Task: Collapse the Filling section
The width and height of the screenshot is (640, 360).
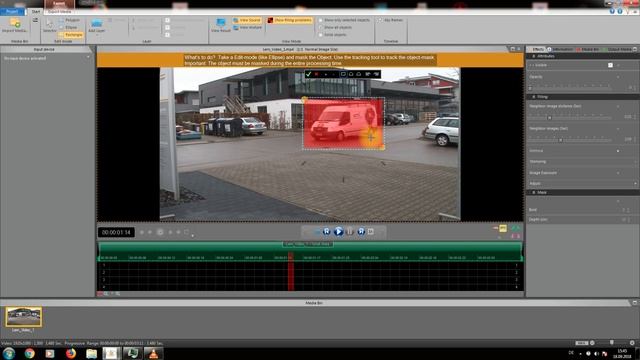Action: (x=533, y=97)
